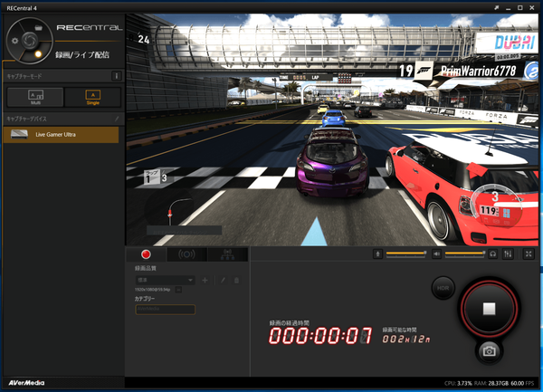Viewport: 543px width, 392px height.
Task: Click the center shutter knob of the dial
Action: click(30, 41)
